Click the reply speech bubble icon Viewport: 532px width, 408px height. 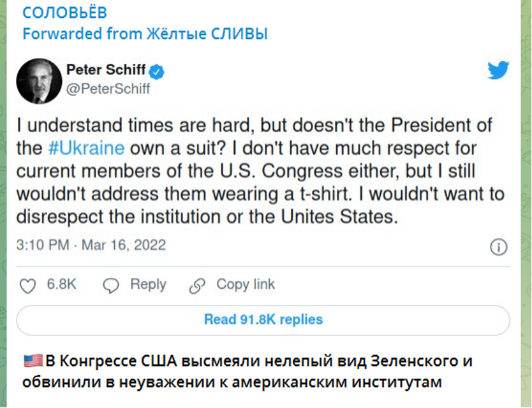pos(110,286)
